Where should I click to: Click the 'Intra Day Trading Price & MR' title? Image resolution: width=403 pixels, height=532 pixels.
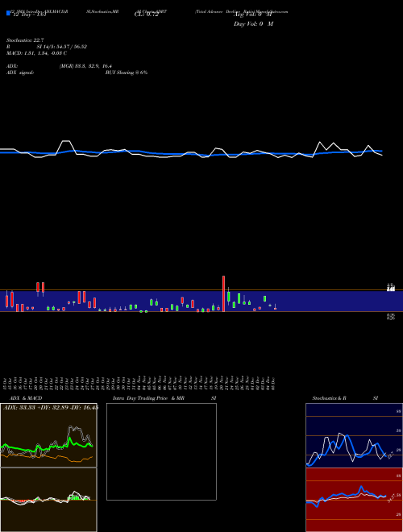click(x=148, y=398)
